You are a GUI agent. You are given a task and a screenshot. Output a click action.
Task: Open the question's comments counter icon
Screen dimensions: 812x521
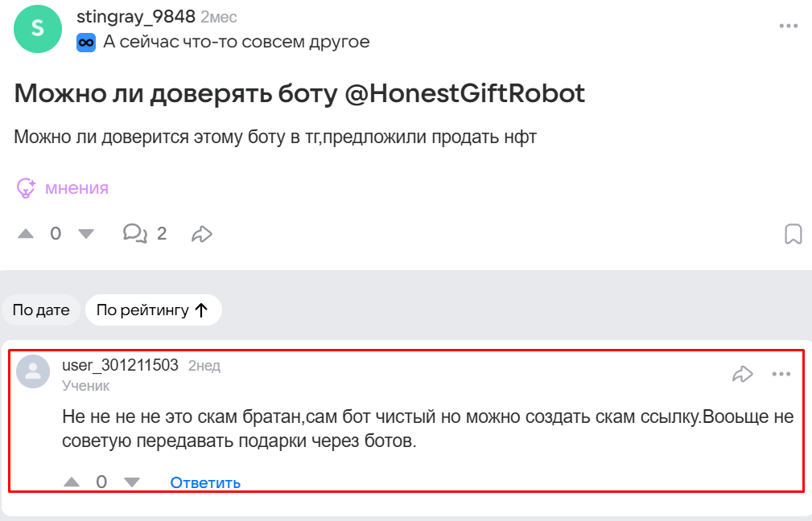pos(134,234)
